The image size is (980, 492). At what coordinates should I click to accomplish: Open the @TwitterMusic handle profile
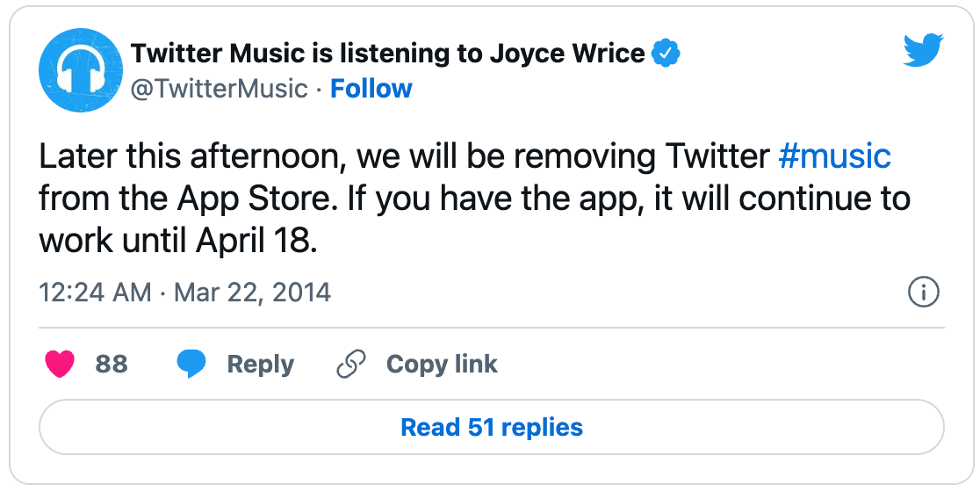point(220,89)
